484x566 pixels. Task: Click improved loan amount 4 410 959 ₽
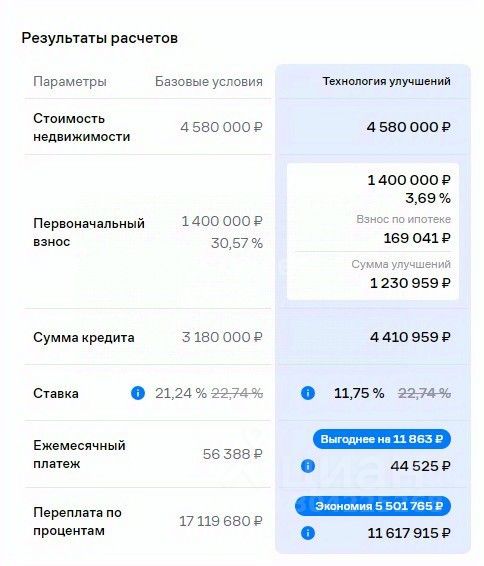(x=410, y=337)
